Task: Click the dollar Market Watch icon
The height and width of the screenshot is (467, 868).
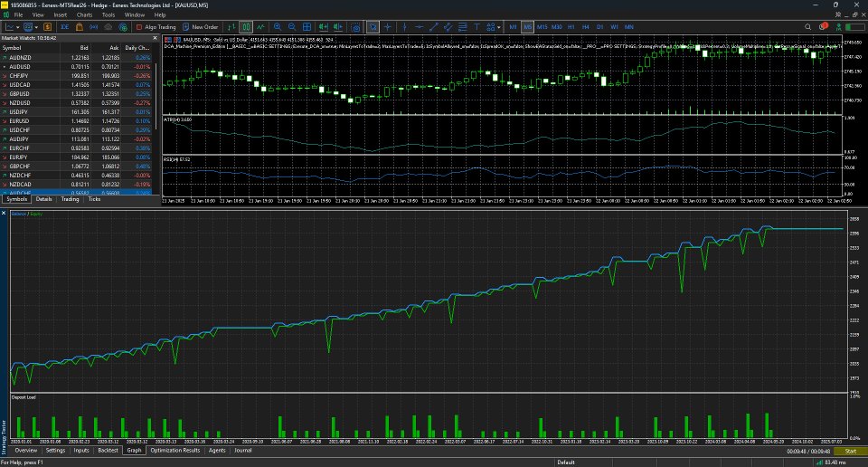Action: (48, 26)
